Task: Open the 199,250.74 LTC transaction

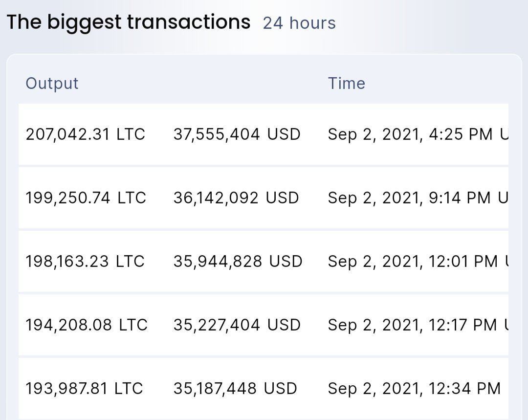Action: coord(86,198)
